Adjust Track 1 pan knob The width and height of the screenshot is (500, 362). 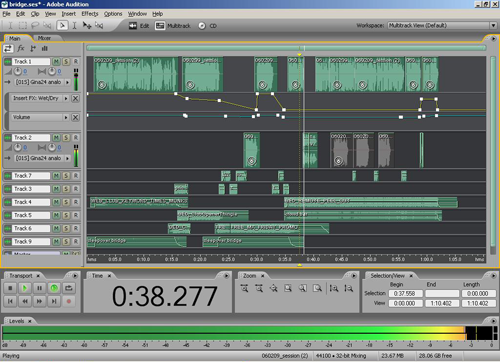coord(52,71)
